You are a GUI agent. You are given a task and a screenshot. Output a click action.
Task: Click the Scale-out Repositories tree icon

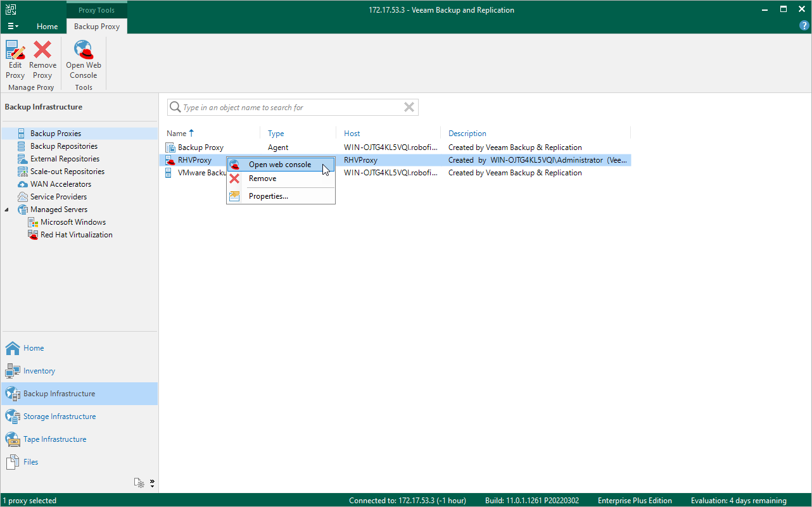[22, 172]
